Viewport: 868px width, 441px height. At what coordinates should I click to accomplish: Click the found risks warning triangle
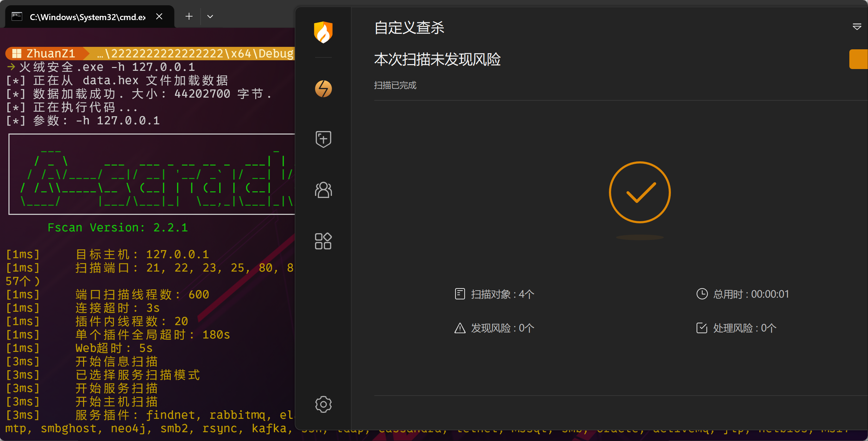coord(460,328)
